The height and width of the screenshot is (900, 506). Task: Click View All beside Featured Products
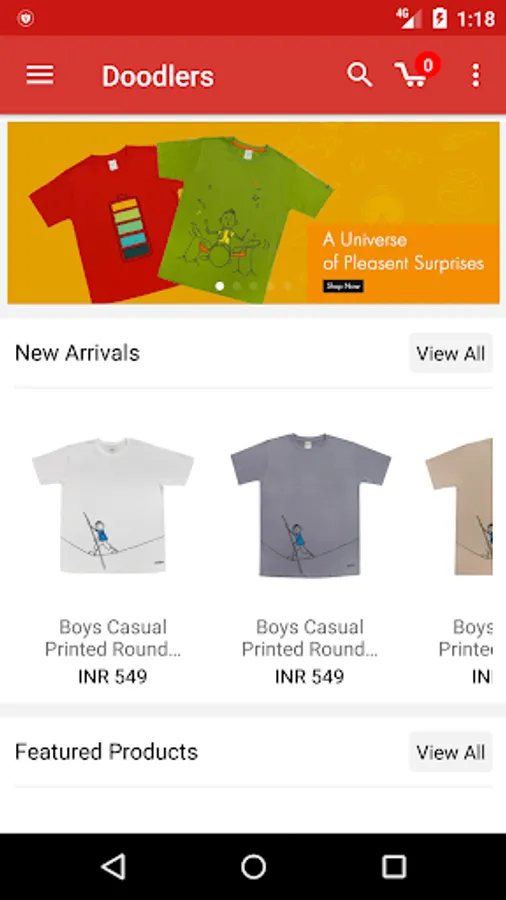coord(451,752)
